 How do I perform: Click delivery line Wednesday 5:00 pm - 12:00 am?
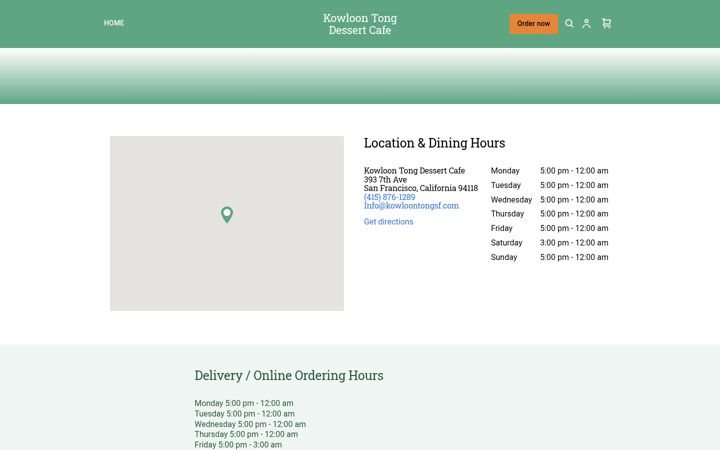pos(250,424)
